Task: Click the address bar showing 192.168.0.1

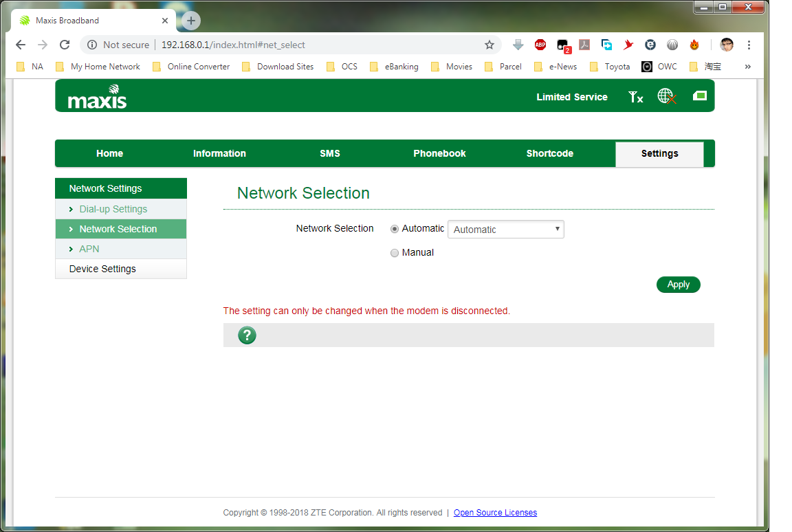Action: (x=290, y=45)
